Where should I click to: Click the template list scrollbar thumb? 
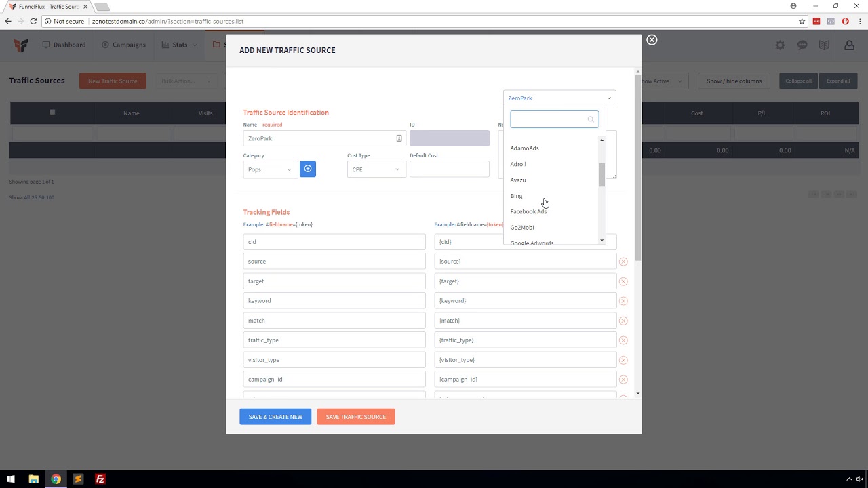pos(601,175)
